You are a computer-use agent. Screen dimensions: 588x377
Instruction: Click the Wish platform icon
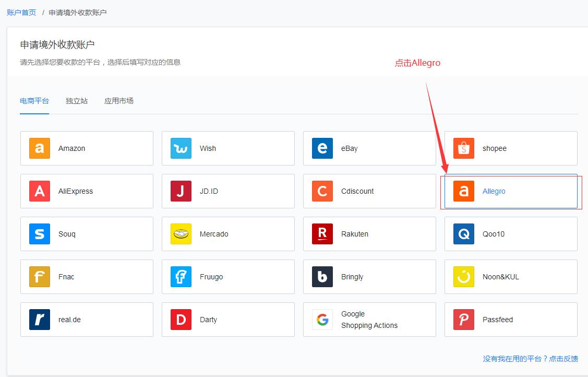click(x=181, y=148)
